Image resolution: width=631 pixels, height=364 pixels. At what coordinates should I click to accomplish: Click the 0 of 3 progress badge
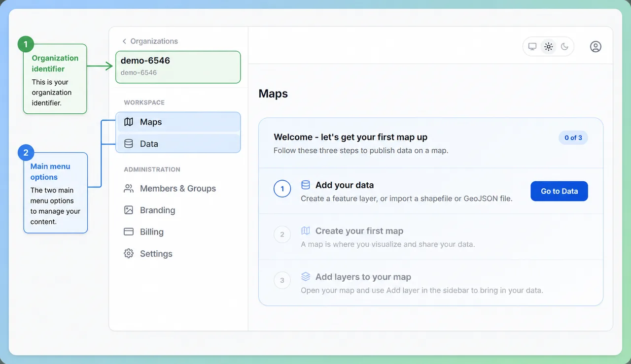(573, 138)
